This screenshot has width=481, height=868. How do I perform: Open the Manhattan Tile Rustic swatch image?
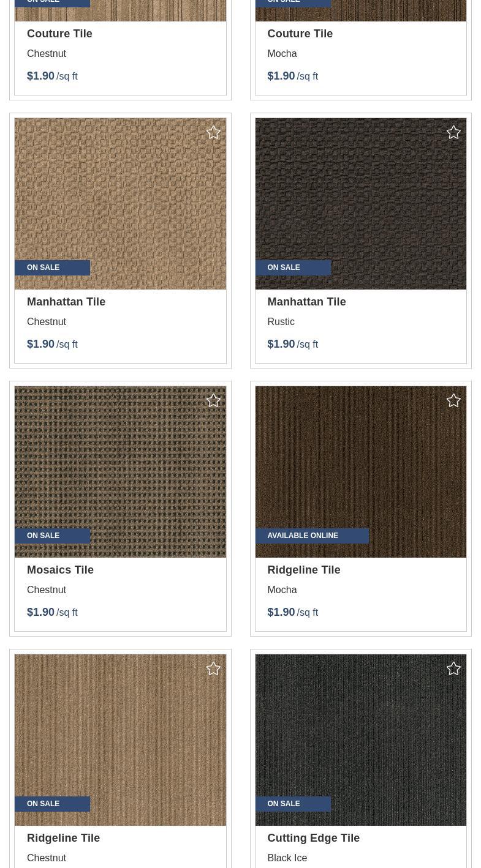360,204
